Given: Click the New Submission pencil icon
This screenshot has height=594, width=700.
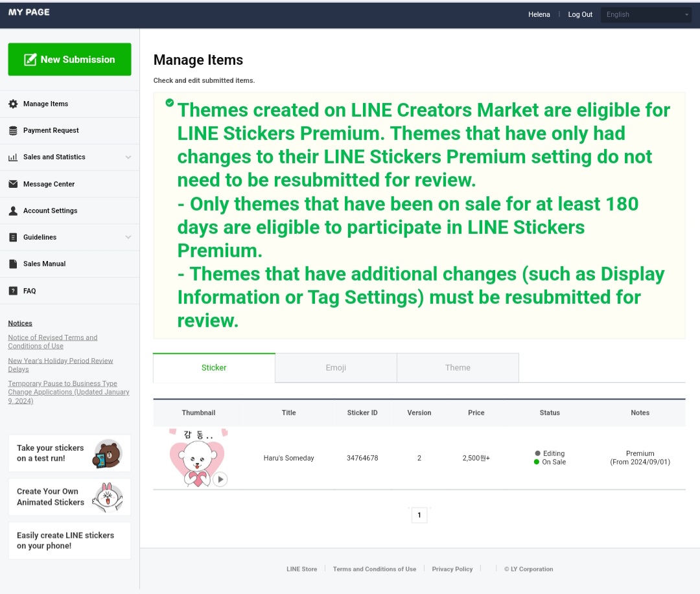Looking at the screenshot, I should click(x=30, y=60).
